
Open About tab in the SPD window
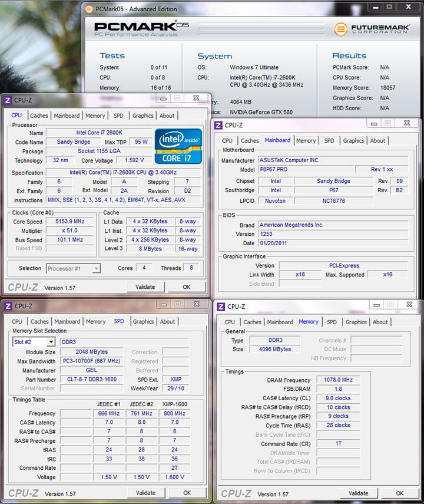point(168,322)
